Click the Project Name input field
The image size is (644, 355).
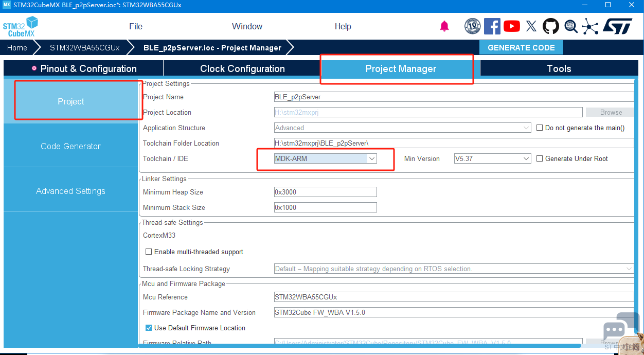(454, 97)
